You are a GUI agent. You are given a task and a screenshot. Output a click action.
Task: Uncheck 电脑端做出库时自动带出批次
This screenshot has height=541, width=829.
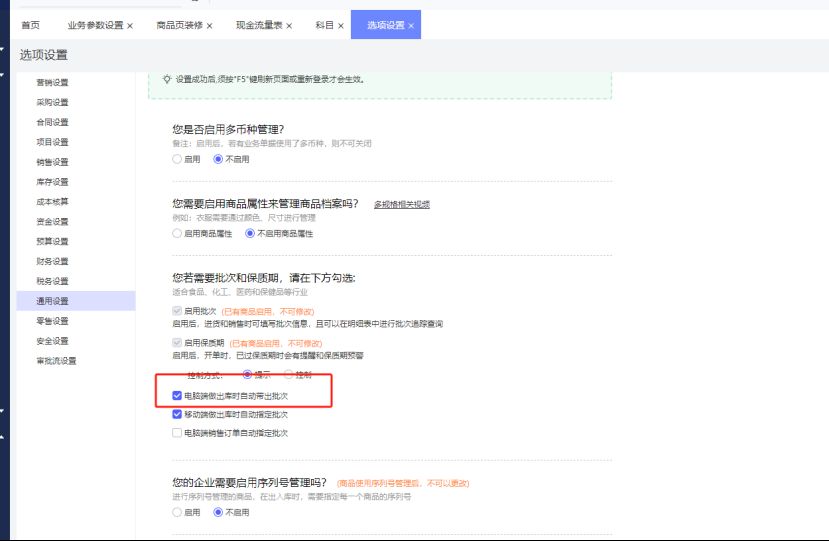(x=177, y=396)
